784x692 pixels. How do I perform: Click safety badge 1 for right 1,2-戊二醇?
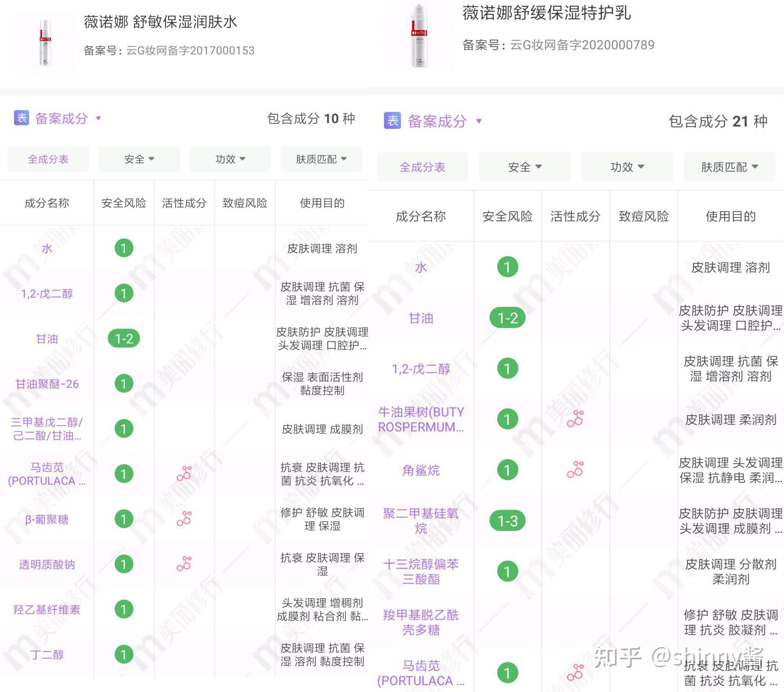pyautogui.click(x=508, y=369)
